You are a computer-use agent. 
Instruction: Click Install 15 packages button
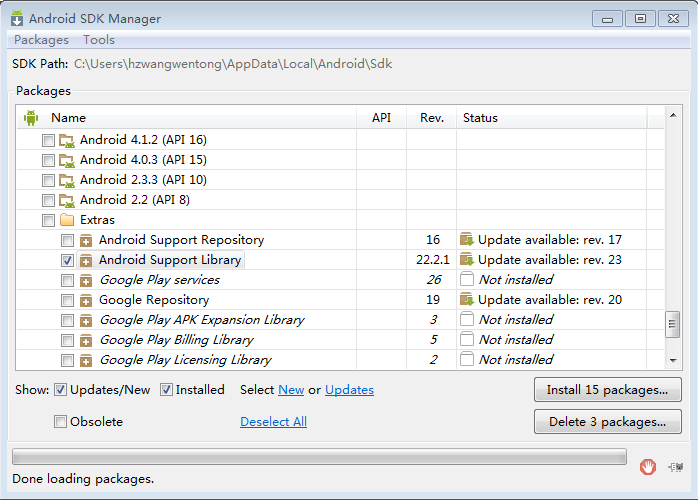point(608,390)
